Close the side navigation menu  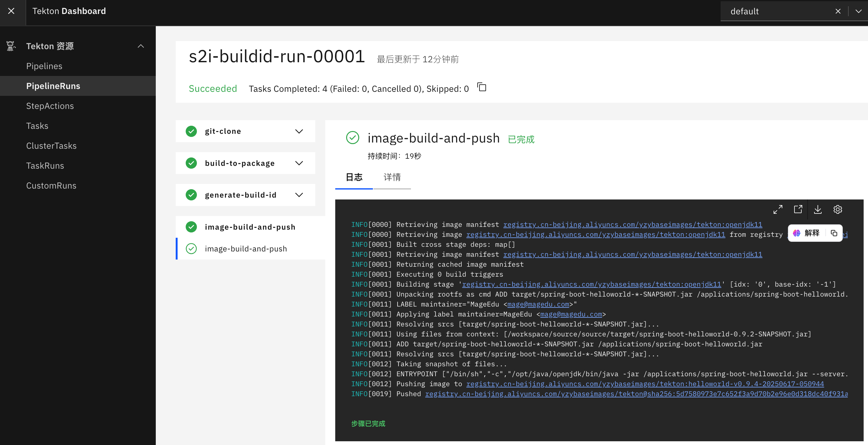point(11,11)
